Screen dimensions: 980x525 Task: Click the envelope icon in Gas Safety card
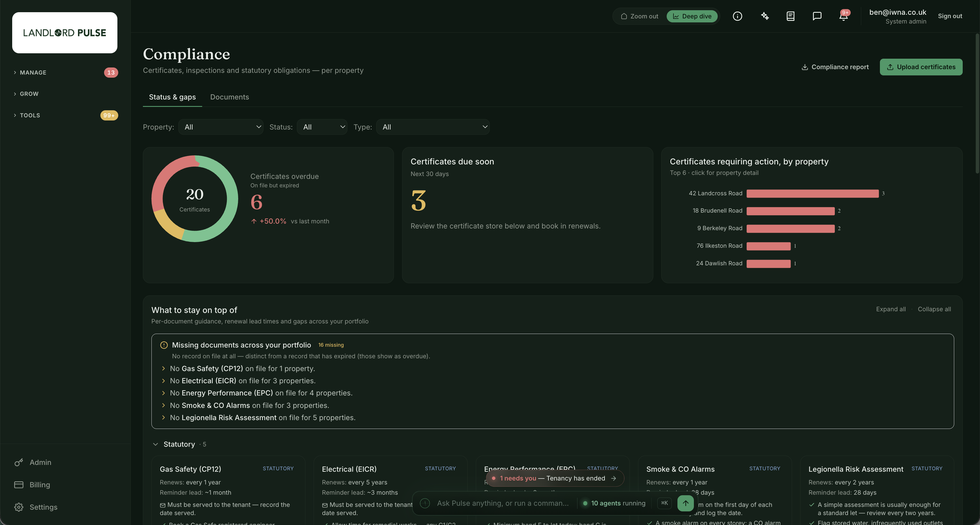(162, 505)
